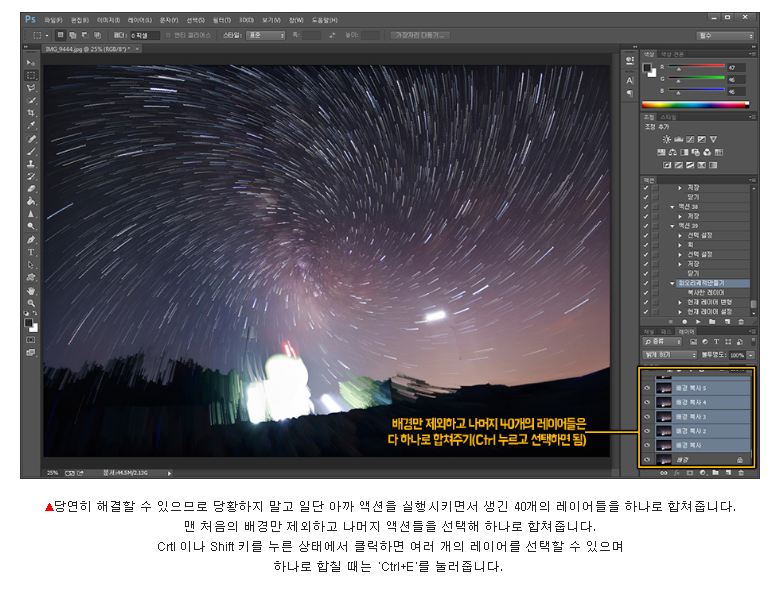Toggle checkmark for 액션 39 row

coord(646,226)
